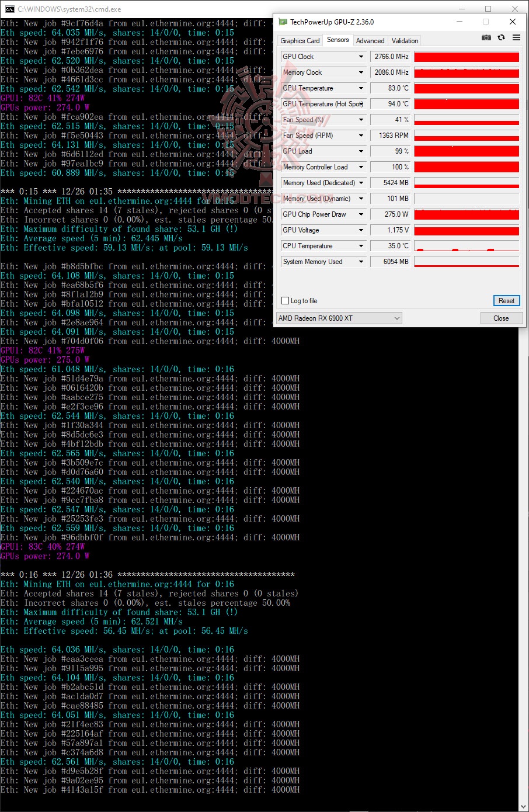Click the 'GPUs power: 275.0 W' line in cmd
Viewport: 529px width, 812px height.
(x=45, y=360)
